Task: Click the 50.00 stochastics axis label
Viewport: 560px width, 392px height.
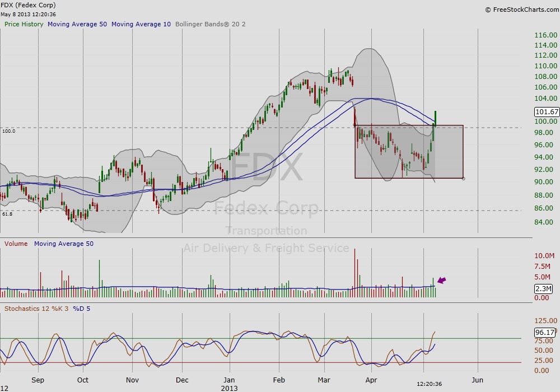Action: tap(544, 351)
